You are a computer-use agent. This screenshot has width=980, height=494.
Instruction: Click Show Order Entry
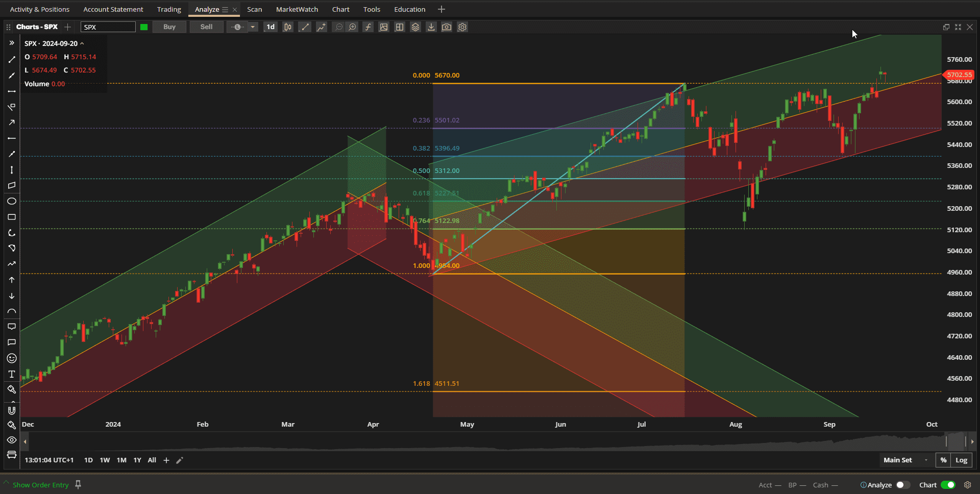(x=40, y=485)
